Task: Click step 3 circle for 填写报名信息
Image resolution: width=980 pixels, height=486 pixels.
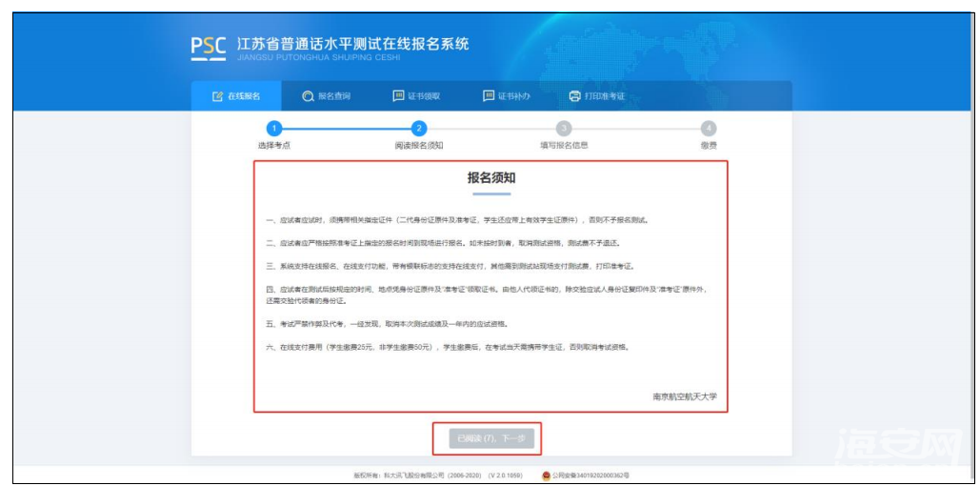Action: pos(564,129)
